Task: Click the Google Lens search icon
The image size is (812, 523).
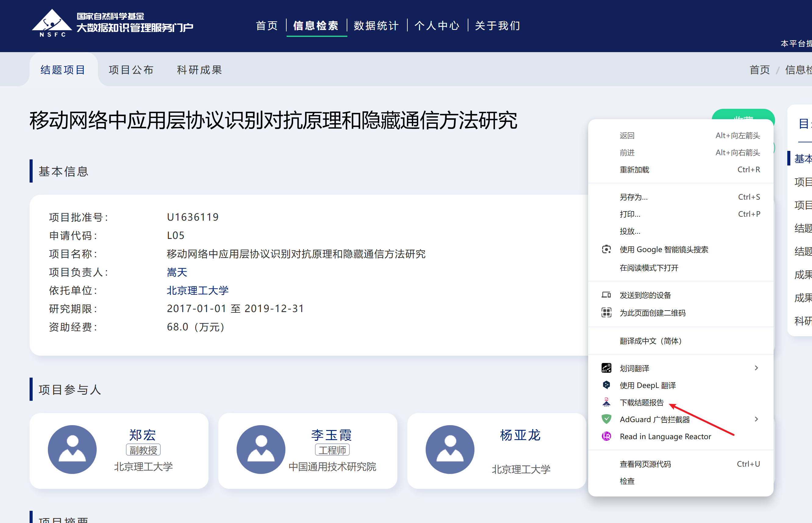Action: tap(606, 250)
